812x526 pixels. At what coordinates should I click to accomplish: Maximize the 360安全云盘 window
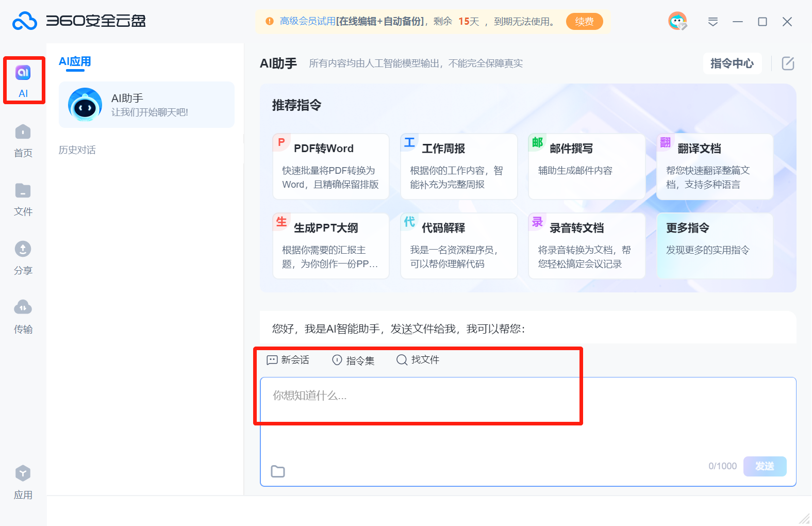tap(763, 22)
